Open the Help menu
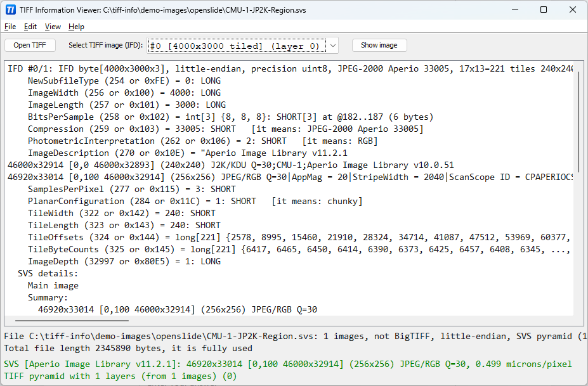588x386 pixels. 76,27
